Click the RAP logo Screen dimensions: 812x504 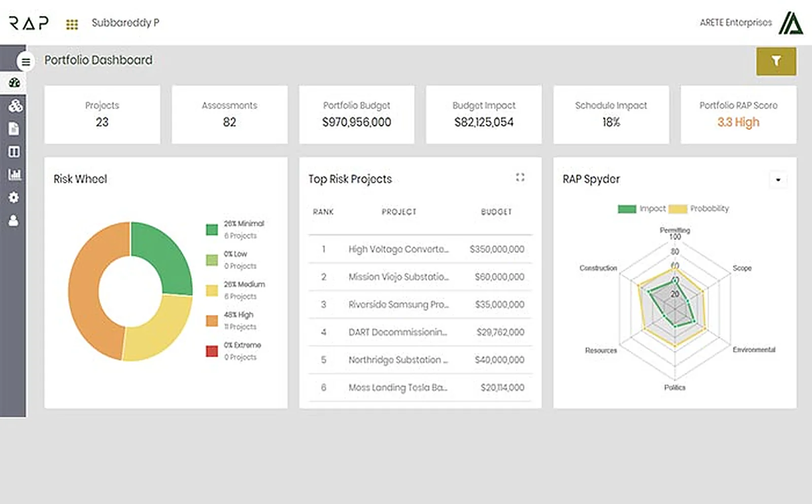[x=29, y=23]
